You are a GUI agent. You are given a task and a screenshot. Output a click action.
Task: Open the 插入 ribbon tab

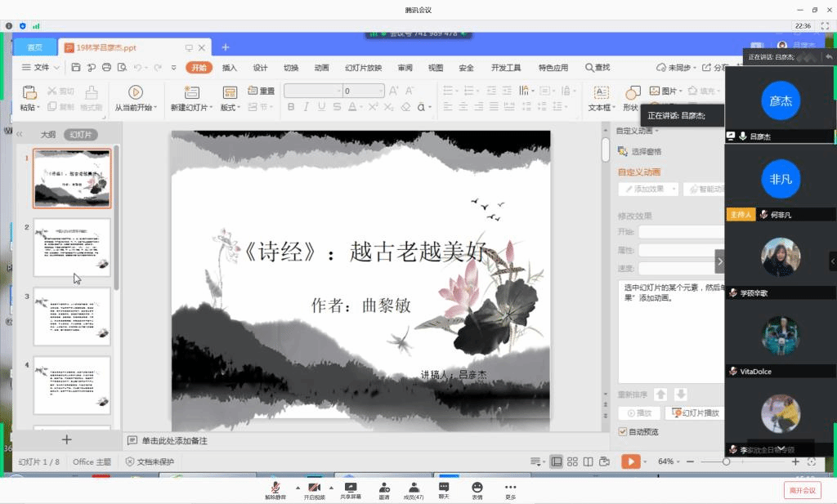(x=230, y=68)
